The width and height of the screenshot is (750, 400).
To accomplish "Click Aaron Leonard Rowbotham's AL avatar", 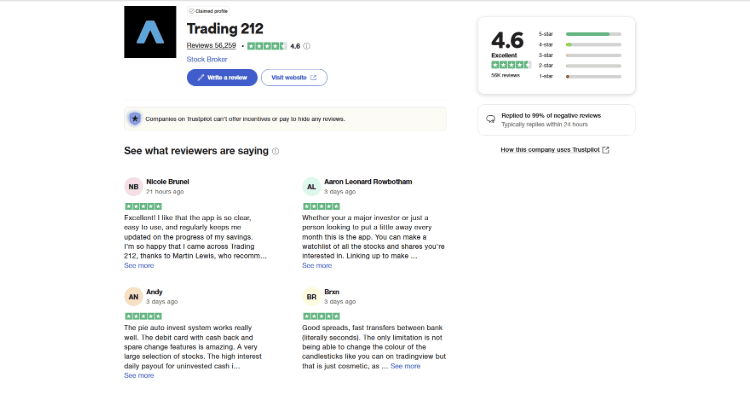I will 311,186.
